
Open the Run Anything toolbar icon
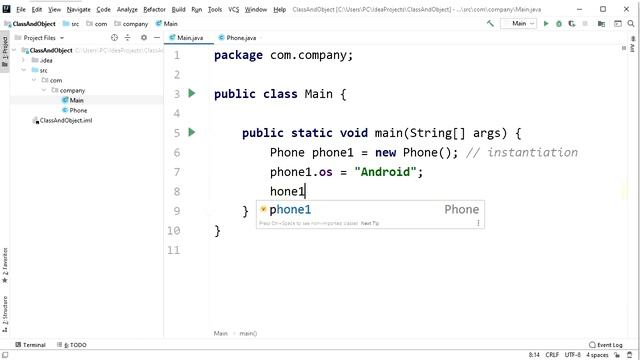click(618, 24)
